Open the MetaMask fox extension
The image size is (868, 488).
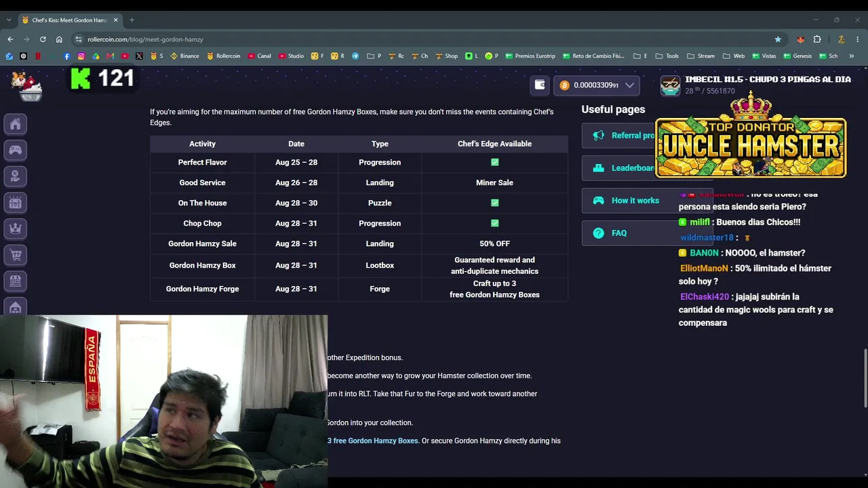click(x=801, y=39)
